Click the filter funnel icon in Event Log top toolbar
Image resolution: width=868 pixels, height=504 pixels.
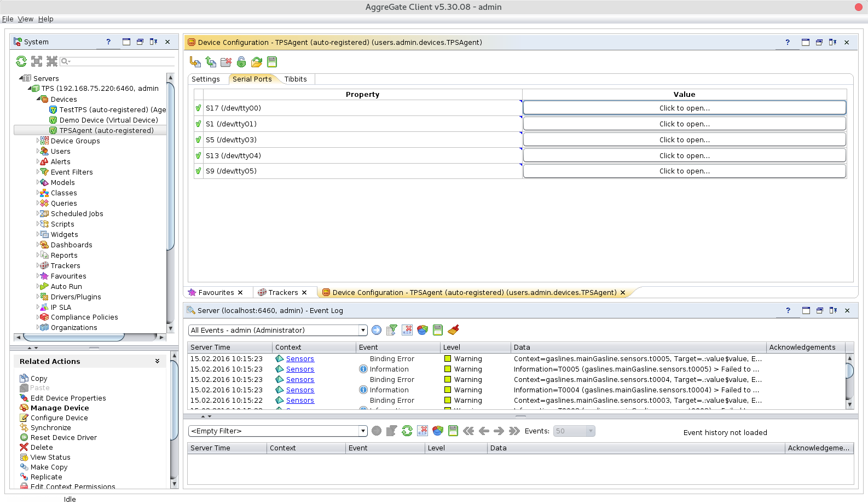(392, 330)
